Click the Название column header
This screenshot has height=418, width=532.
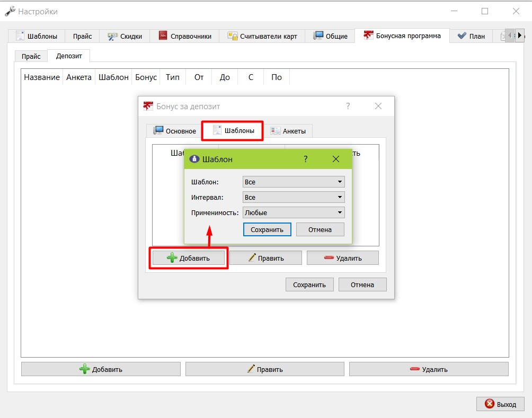tap(42, 77)
